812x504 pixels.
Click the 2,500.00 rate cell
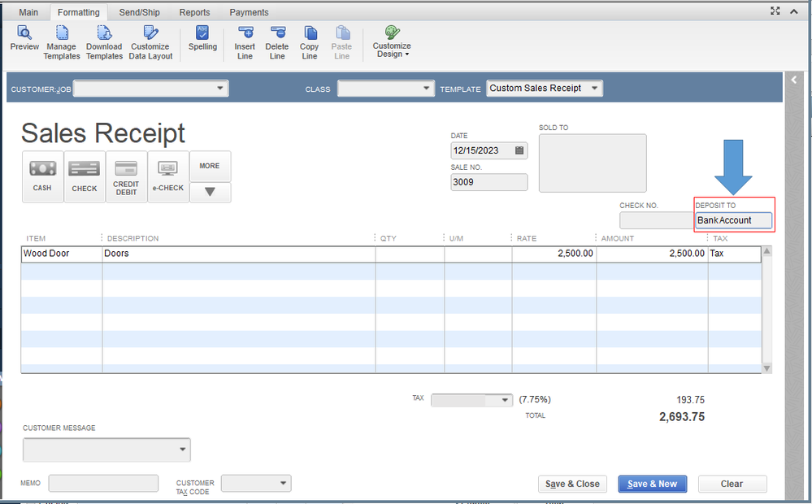554,254
